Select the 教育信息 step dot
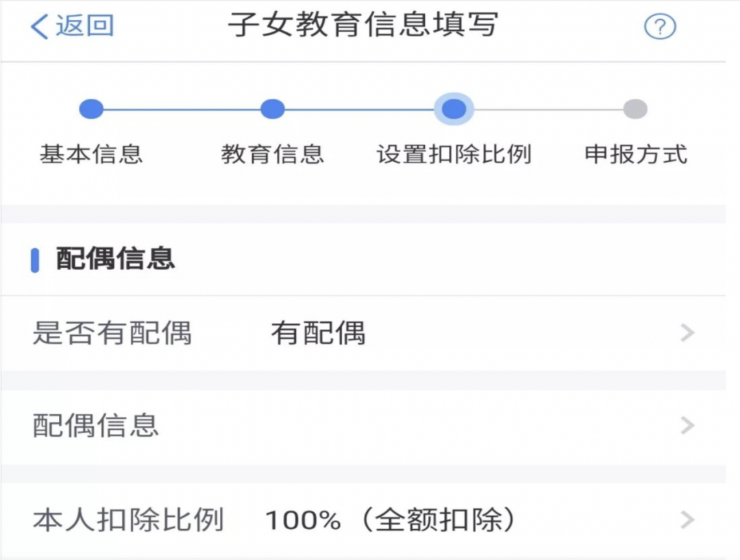Viewport: 740px width, 560px height. pos(273,109)
